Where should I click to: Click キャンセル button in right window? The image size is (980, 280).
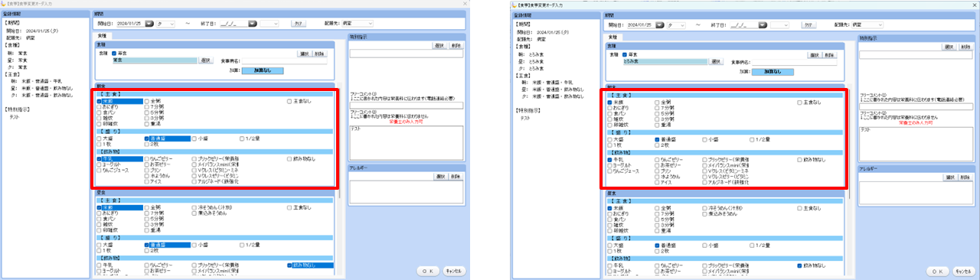click(x=963, y=271)
